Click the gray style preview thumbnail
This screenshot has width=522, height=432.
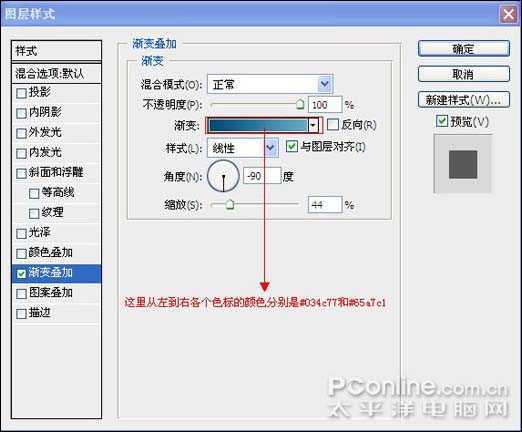point(463,164)
